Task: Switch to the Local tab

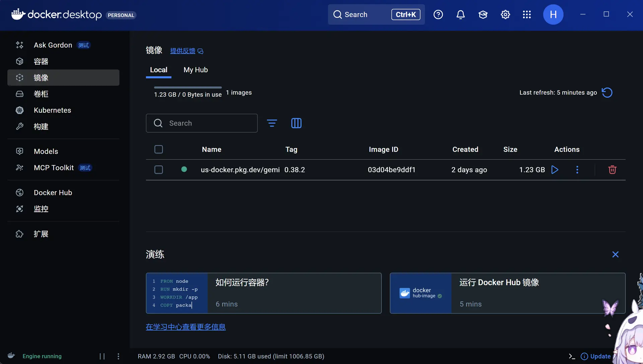Action: coord(159,70)
